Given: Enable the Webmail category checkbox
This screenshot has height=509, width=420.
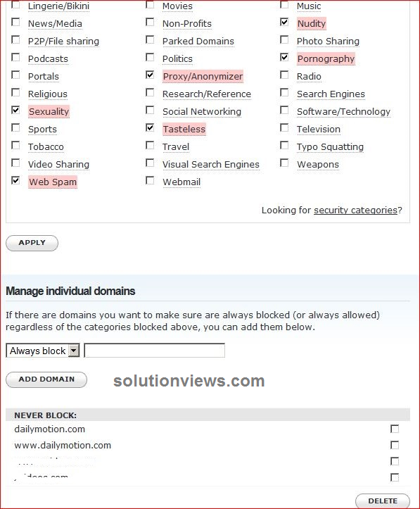Looking at the screenshot, I should [x=150, y=180].
